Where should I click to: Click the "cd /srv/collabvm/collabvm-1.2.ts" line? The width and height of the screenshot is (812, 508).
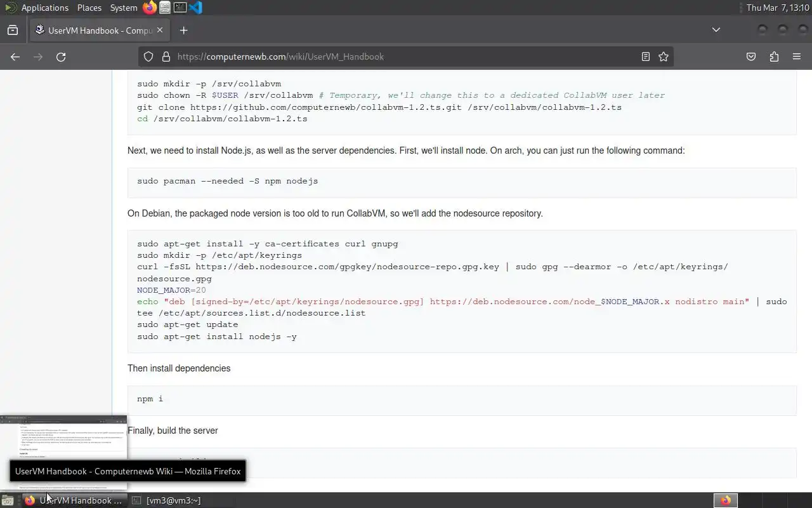[x=222, y=119]
